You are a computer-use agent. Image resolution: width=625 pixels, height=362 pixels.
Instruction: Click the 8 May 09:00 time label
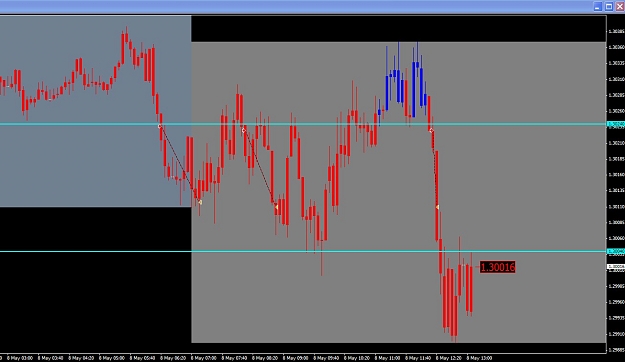coord(295,358)
